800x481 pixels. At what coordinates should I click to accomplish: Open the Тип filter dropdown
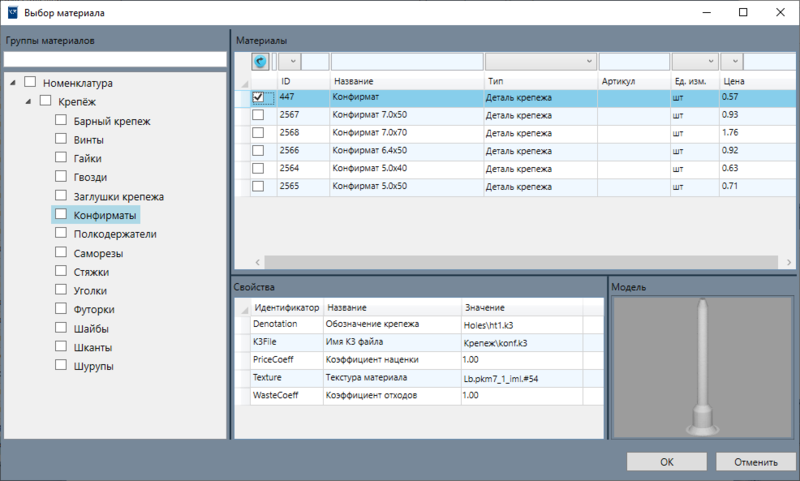(540, 62)
